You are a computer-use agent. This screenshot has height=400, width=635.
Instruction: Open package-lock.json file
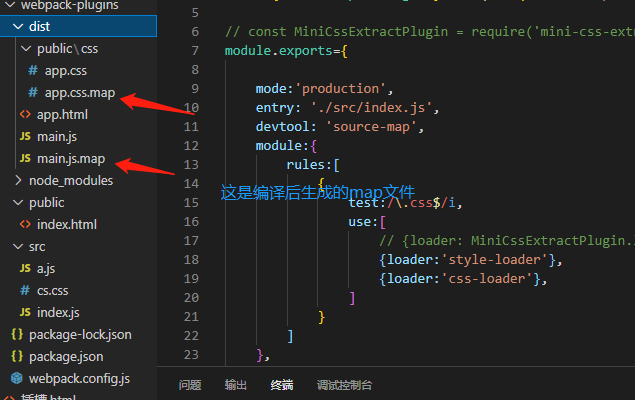click(80, 335)
